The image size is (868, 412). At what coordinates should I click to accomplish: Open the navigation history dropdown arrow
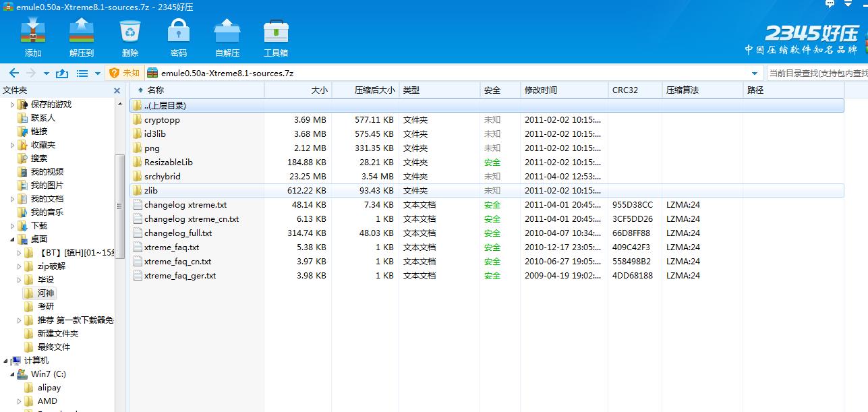47,73
